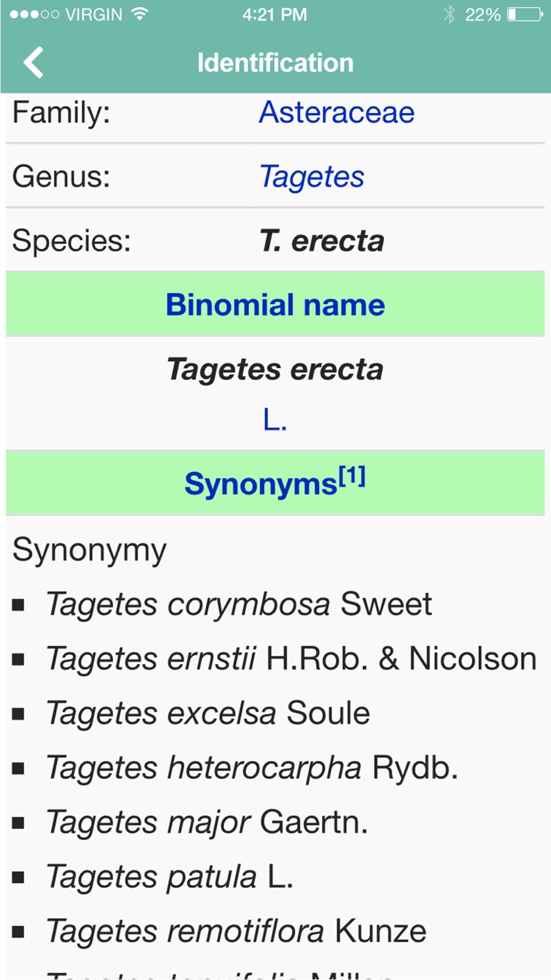Select the Tagetes major Gaertn. entry

click(207, 822)
